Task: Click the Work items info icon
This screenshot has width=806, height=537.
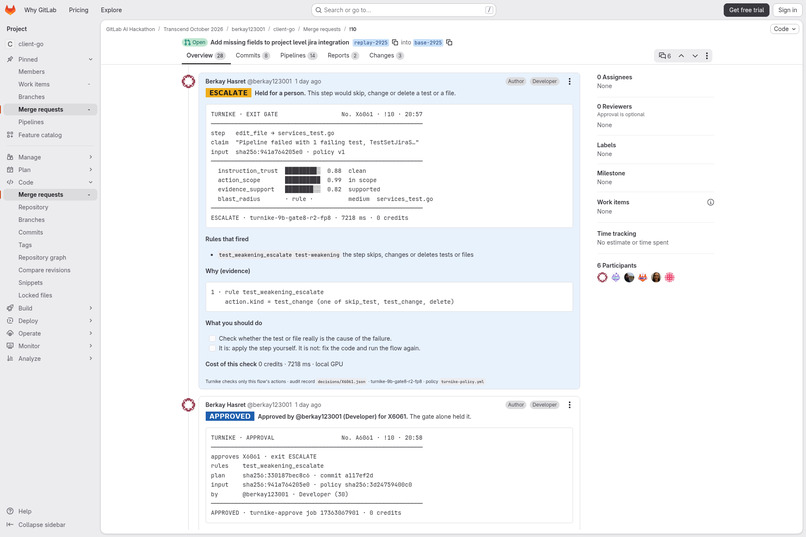Action: (x=710, y=202)
